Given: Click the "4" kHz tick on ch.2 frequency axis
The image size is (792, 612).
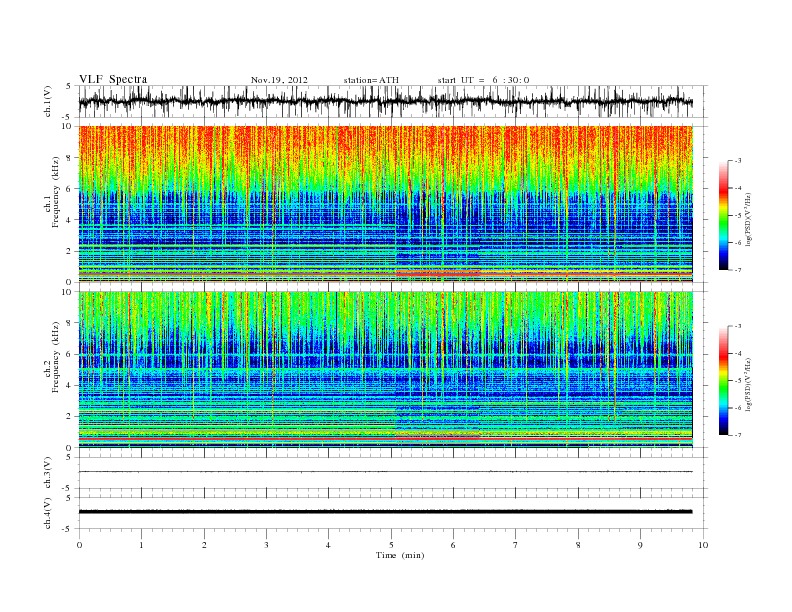Looking at the screenshot, I should click(69, 385).
